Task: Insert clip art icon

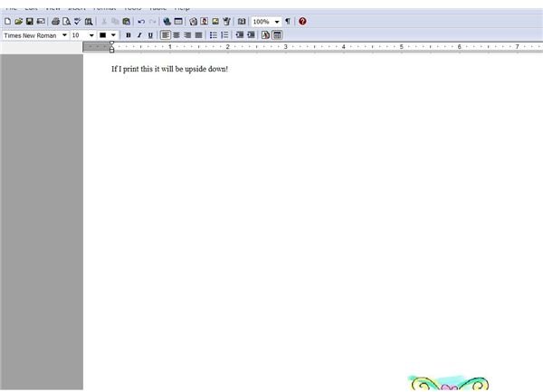Action: pyautogui.click(x=194, y=22)
